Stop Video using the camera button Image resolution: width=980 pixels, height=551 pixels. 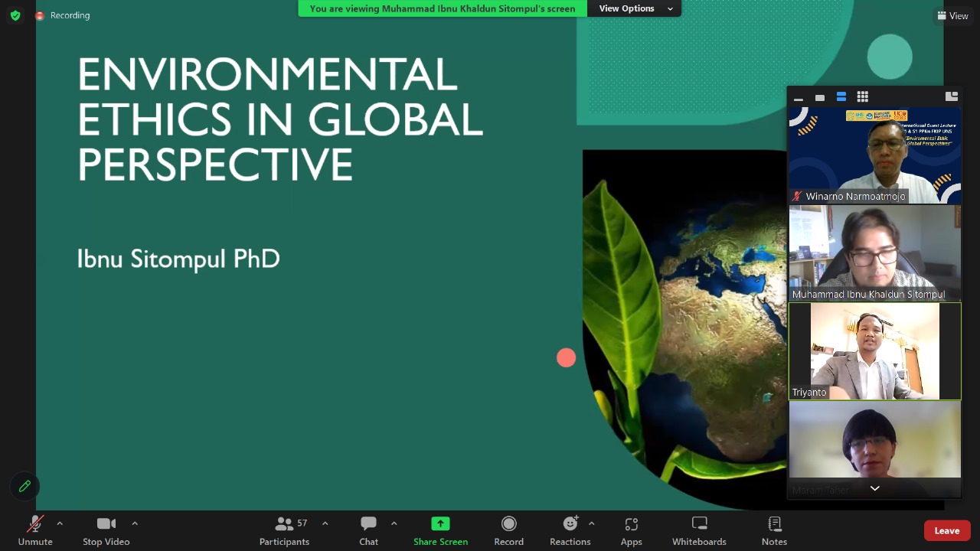pos(106,525)
